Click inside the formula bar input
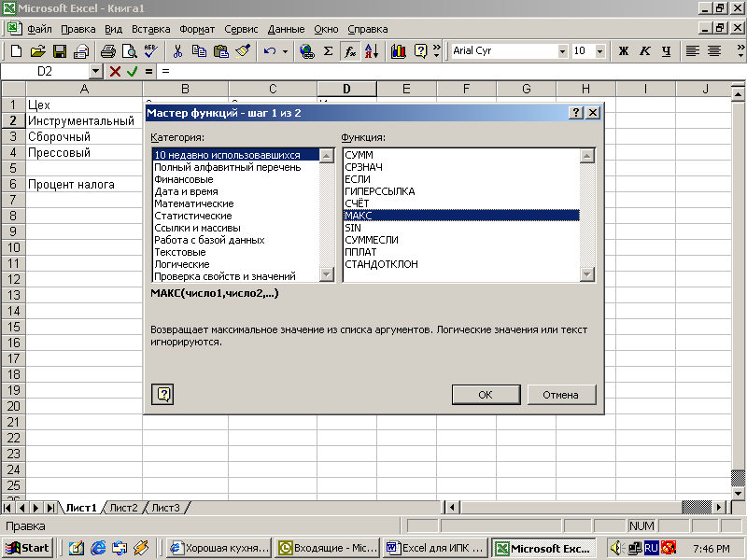Image resolution: width=747 pixels, height=560 pixels. (x=453, y=72)
